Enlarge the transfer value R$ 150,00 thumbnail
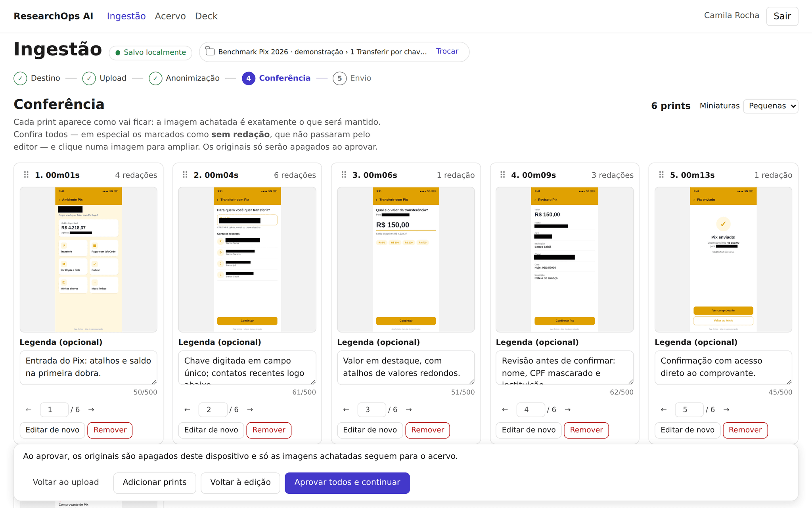Viewport: 812px width, 508px height. [x=406, y=260]
